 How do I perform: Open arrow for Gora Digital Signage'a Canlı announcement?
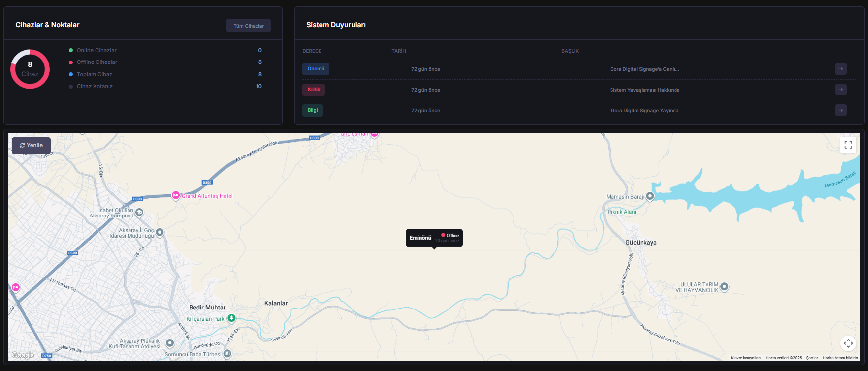click(841, 69)
